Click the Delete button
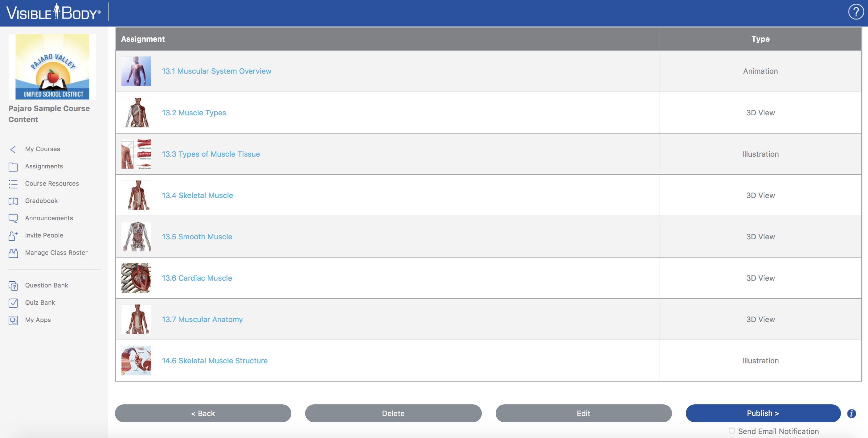Screen dimensions: 868x438 [392, 413]
